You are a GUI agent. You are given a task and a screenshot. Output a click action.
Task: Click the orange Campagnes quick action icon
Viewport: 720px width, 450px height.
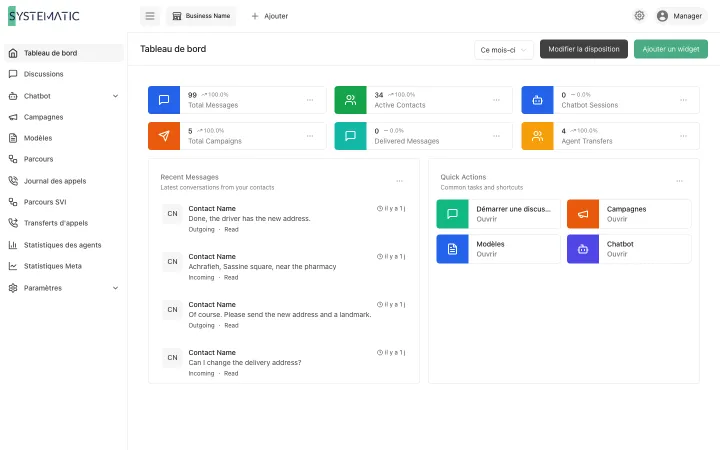click(583, 214)
